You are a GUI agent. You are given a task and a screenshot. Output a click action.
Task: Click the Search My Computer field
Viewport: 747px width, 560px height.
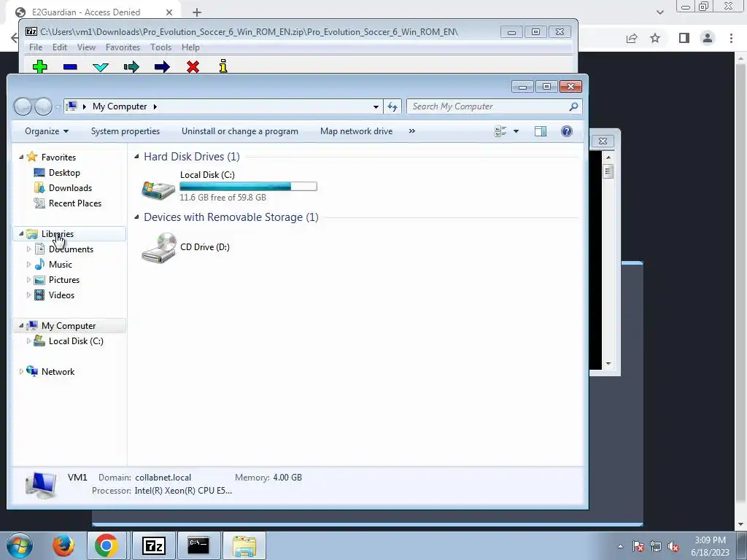487,106
